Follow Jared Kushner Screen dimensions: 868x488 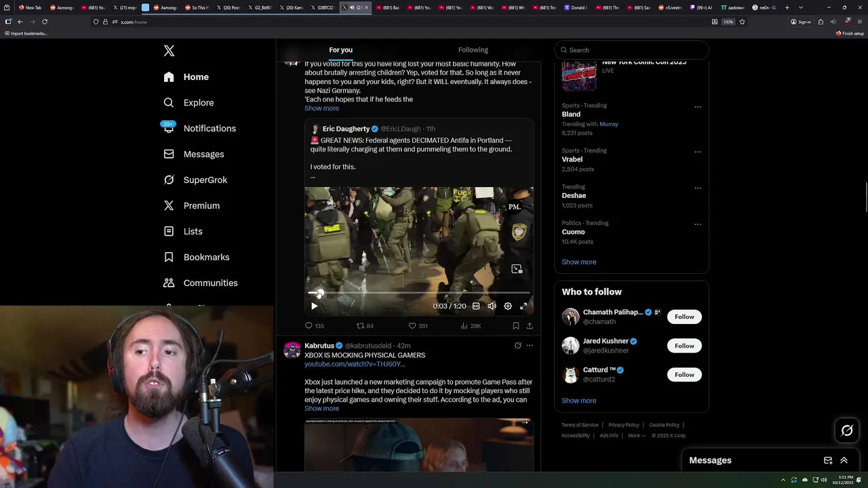(684, 346)
